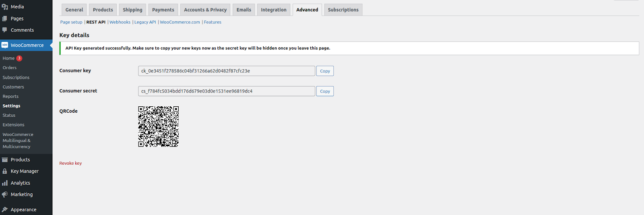Click the QR code image
Screen dimensions: 644x215
159,126
